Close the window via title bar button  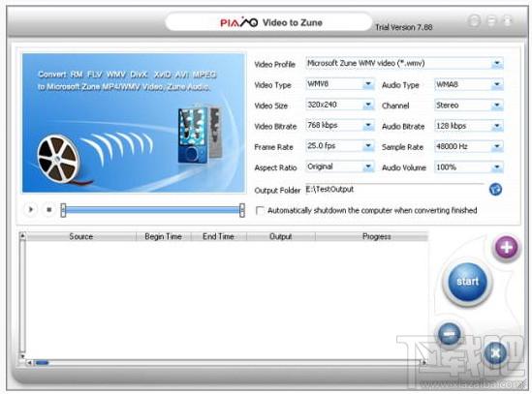[x=508, y=21]
